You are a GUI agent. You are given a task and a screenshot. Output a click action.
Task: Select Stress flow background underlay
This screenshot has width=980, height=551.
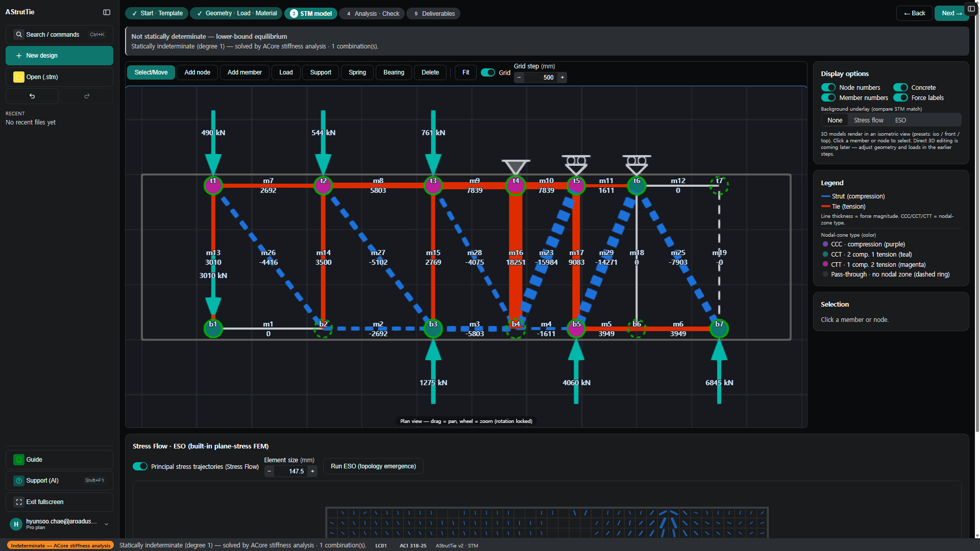(x=868, y=120)
